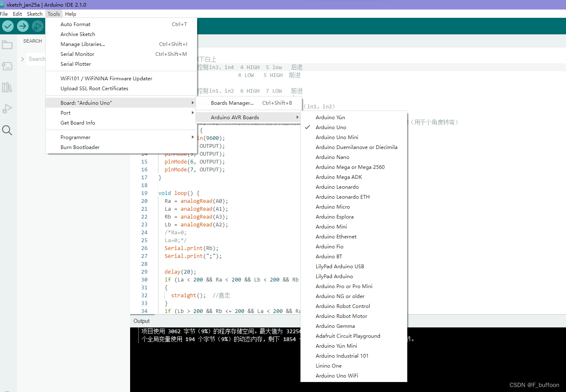
Task: Open the Debug sidebar icon
Action: pyautogui.click(x=7, y=109)
